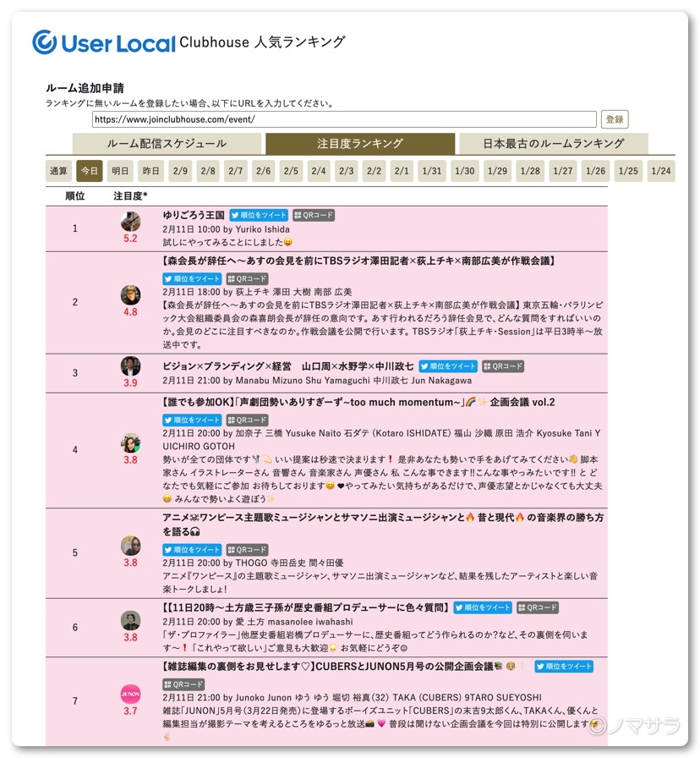Click the JUNON avatar icon at rank 7

130,694
